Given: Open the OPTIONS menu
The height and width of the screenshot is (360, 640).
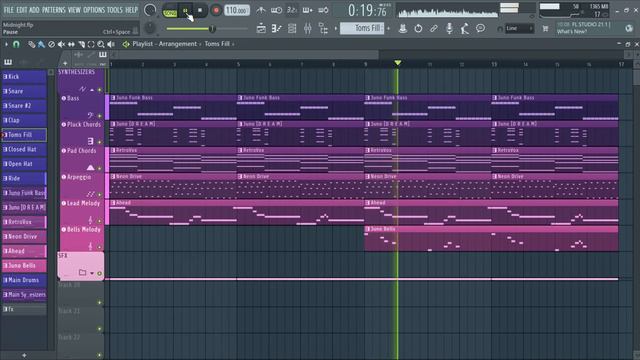Looking at the screenshot, I should [x=94, y=10].
